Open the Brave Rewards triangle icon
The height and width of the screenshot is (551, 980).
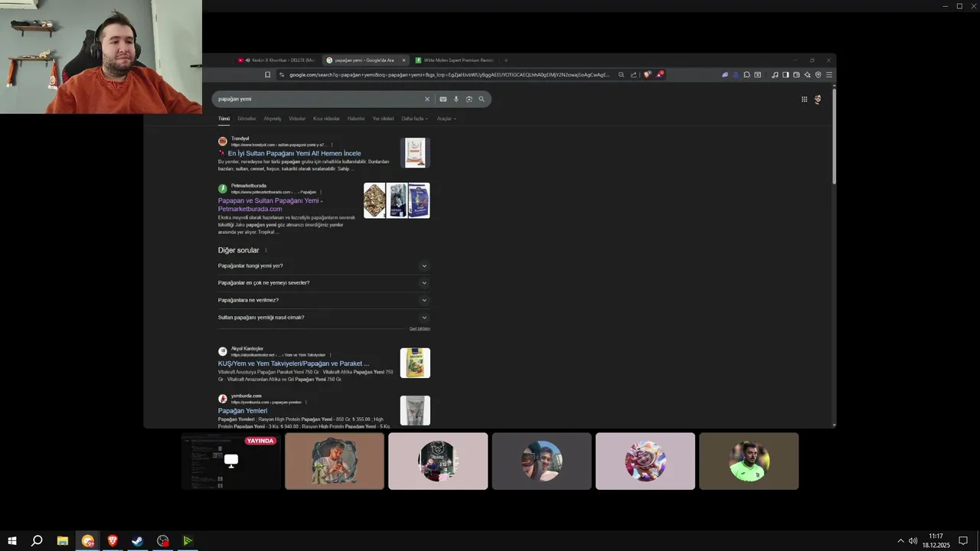coord(659,74)
